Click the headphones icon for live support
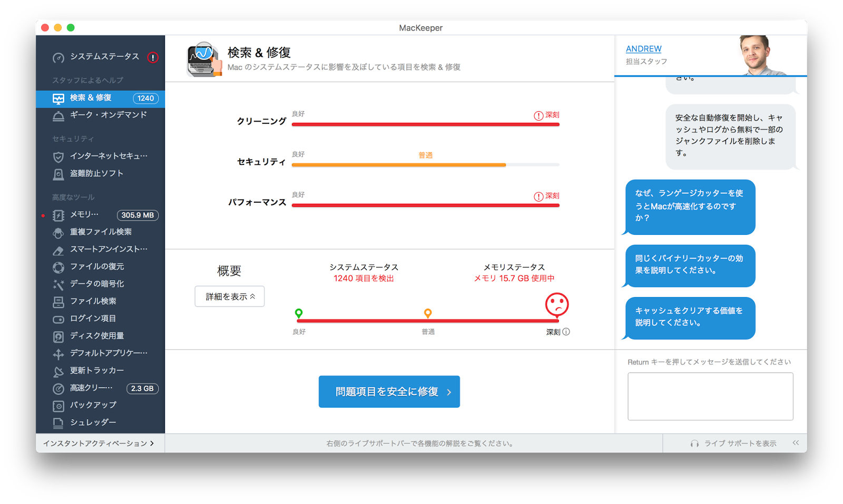Screen dimensions: 843x504 695,444
